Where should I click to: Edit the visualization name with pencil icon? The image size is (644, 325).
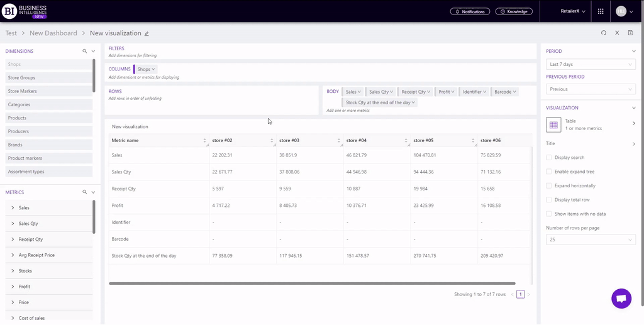[x=147, y=33]
